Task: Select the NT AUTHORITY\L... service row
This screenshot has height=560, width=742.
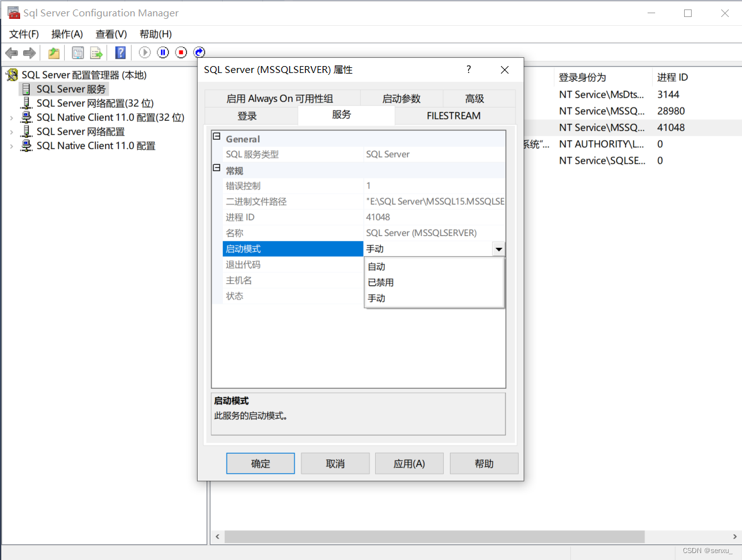Action: (x=632, y=144)
